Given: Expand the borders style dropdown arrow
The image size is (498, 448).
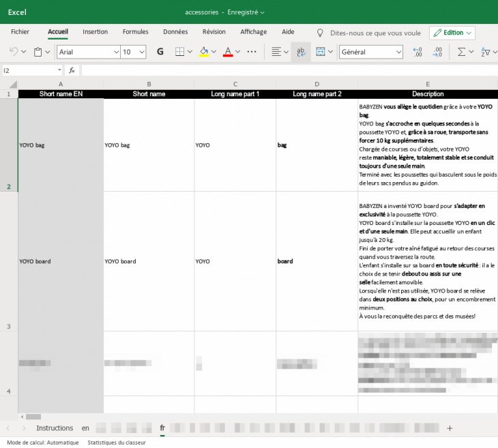Looking at the screenshot, I should point(190,52).
